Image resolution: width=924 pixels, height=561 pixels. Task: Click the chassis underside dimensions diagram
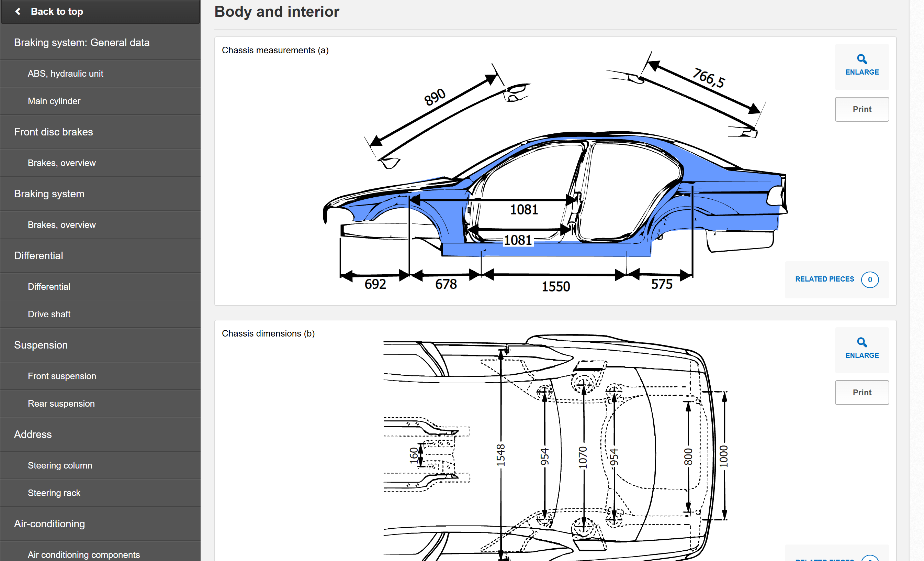click(x=555, y=447)
